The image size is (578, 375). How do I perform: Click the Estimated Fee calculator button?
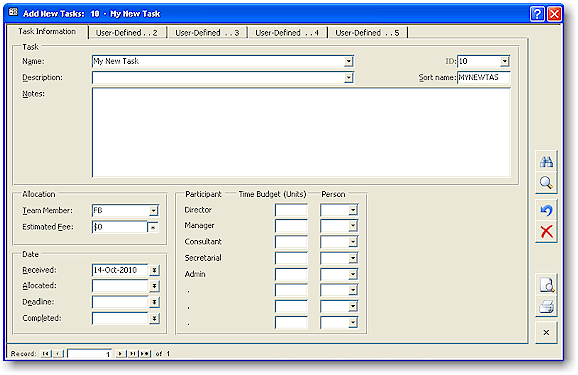[x=153, y=227]
